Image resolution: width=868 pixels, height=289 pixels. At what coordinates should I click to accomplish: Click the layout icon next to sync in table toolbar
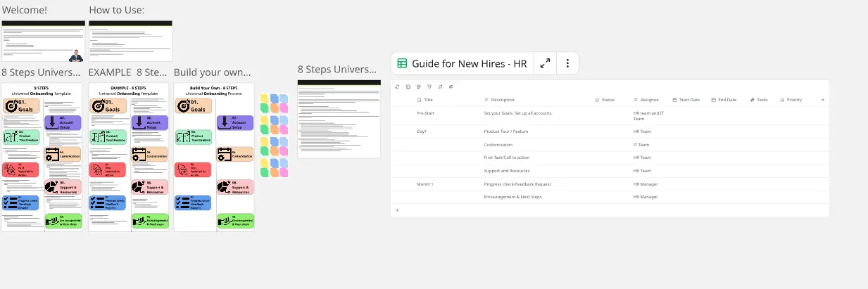(x=408, y=86)
